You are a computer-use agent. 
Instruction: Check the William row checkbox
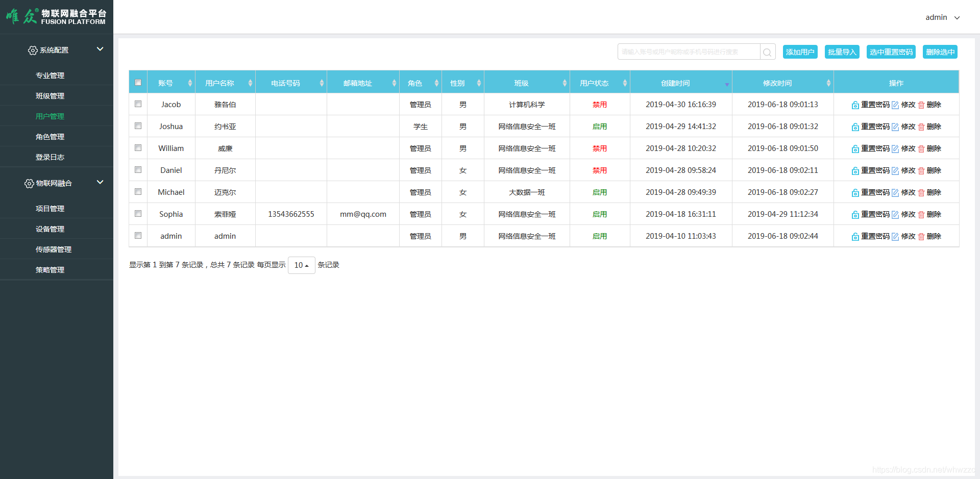pyautogui.click(x=138, y=148)
